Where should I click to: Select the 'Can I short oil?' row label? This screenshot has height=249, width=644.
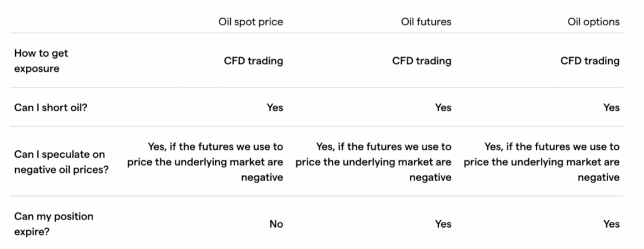[x=50, y=108]
